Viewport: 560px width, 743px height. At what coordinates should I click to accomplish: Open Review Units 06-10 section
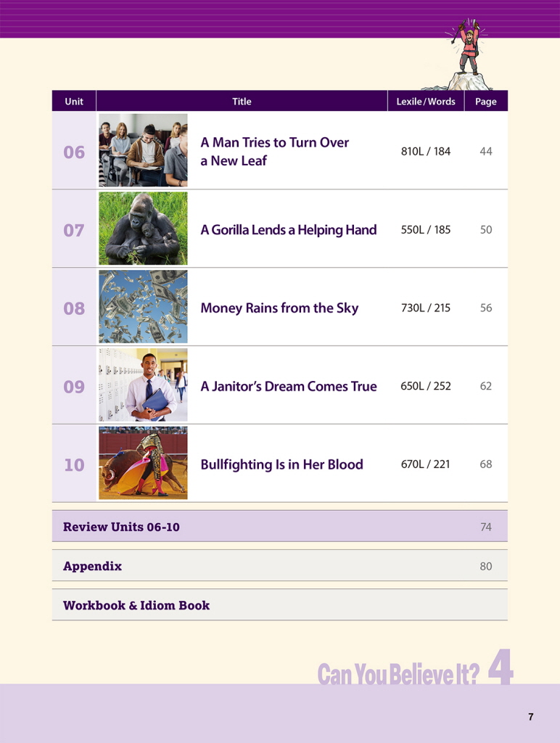tap(121, 527)
